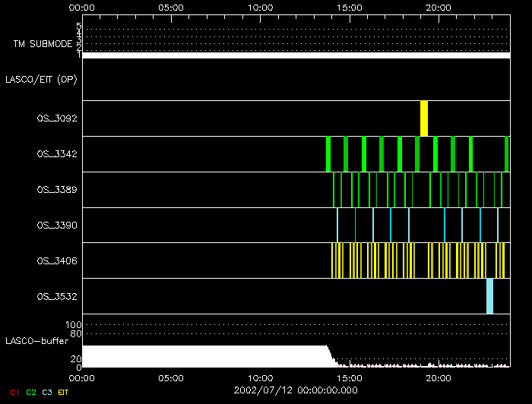
Task: Click the white TM SUBMODE level bar
Action: click(296, 55)
